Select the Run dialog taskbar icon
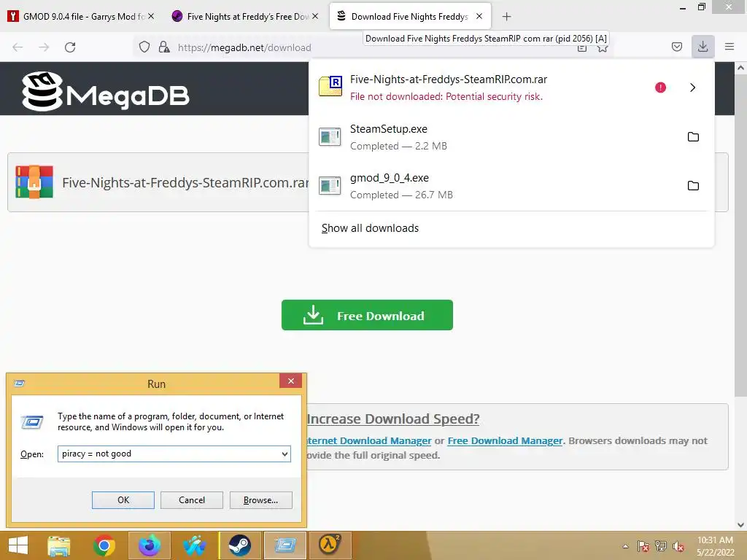This screenshot has width=747, height=560. (285, 545)
